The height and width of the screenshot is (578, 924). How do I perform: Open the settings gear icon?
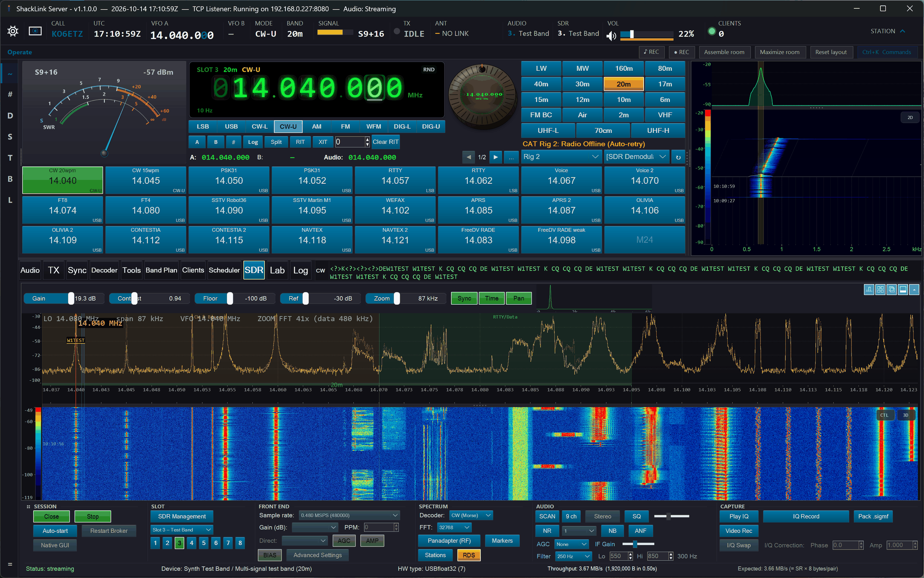point(13,31)
